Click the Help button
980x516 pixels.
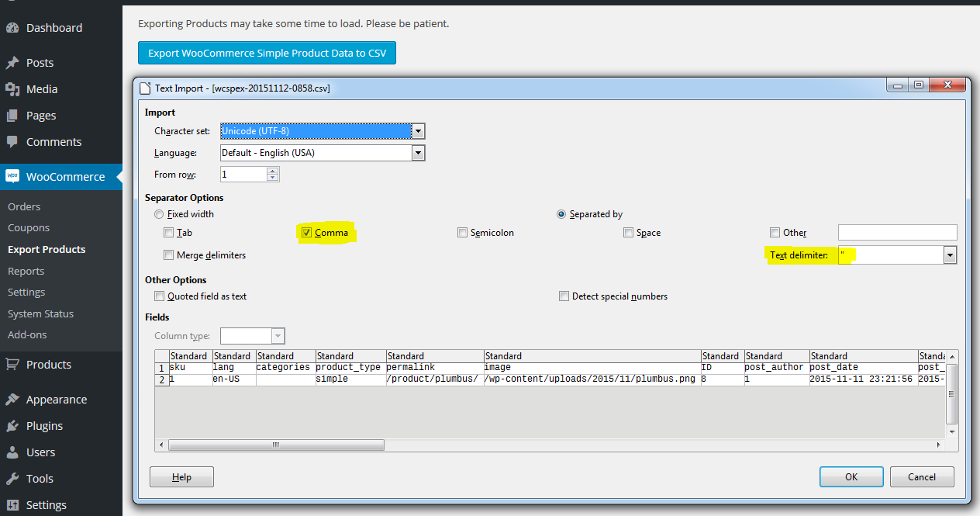[181, 476]
